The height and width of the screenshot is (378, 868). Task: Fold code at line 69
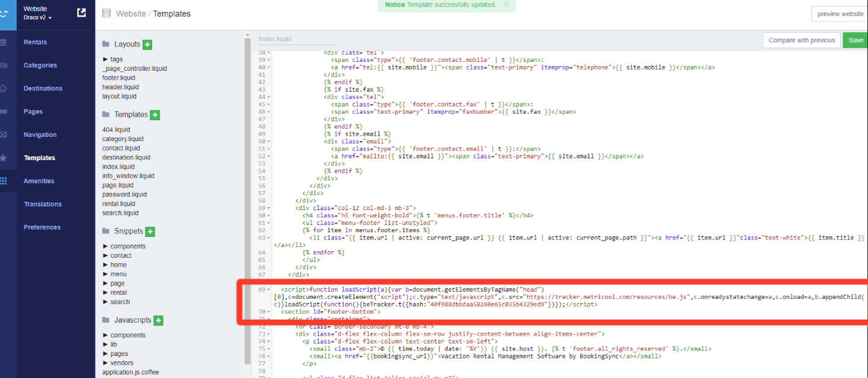pyautogui.click(x=269, y=289)
